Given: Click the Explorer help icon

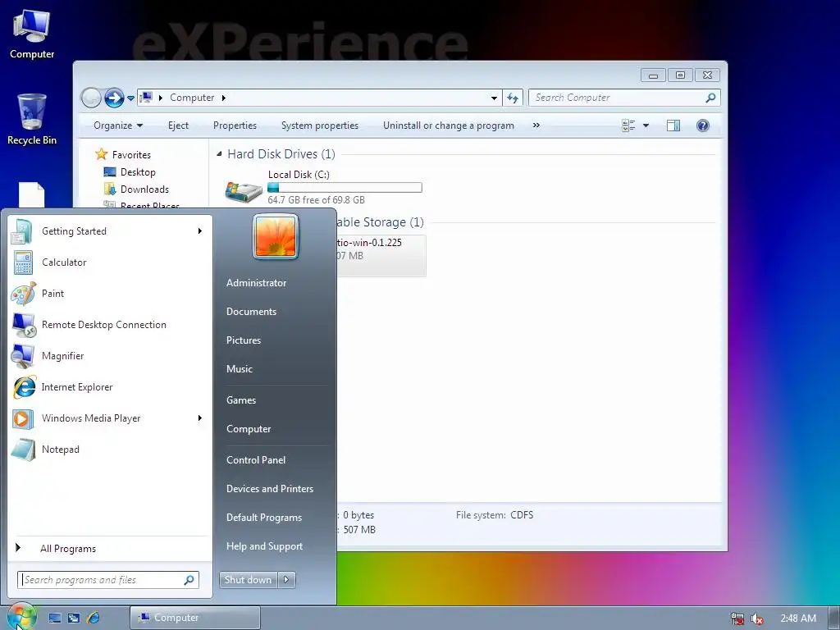Looking at the screenshot, I should click(703, 126).
